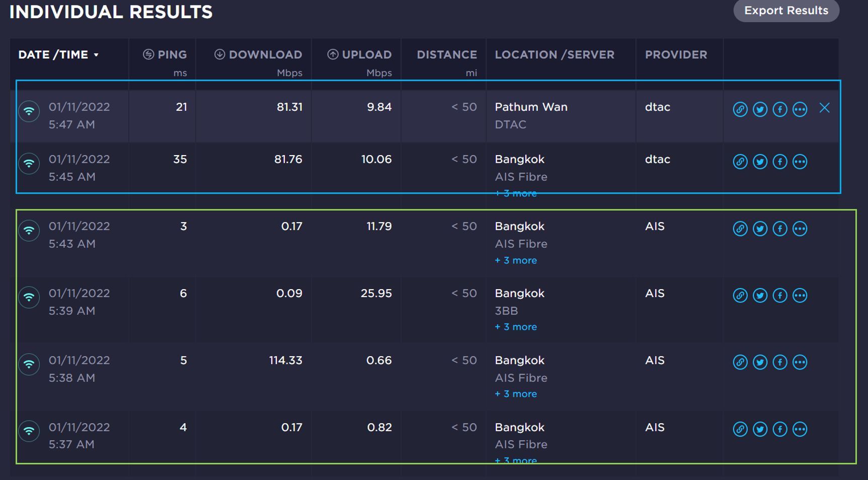The height and width of the screenshot is (480, 868).
Task: Click Wi-Fi icon of 5:39 AM result
Action: pos(29,297)
